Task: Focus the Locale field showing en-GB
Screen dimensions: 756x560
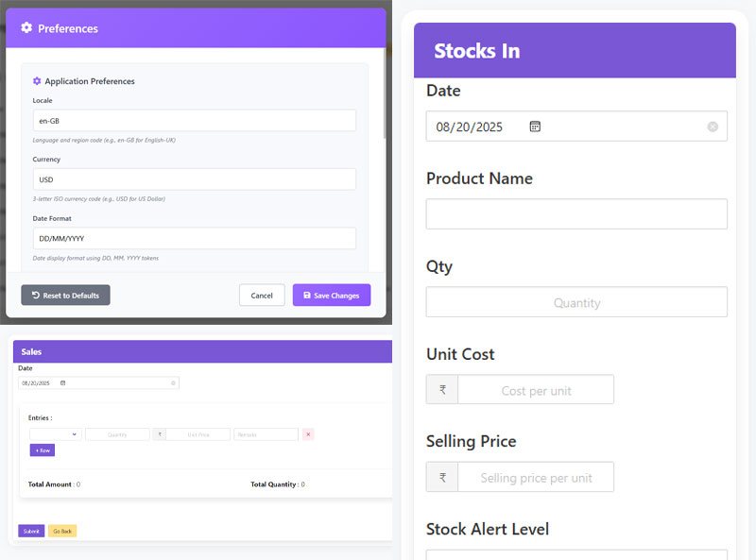Action: pos(195,121)
